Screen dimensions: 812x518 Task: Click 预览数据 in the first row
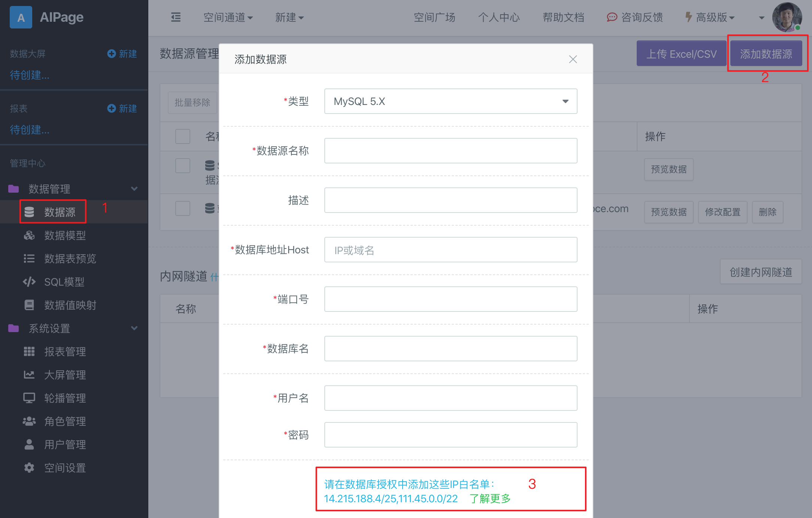point(669,169)
